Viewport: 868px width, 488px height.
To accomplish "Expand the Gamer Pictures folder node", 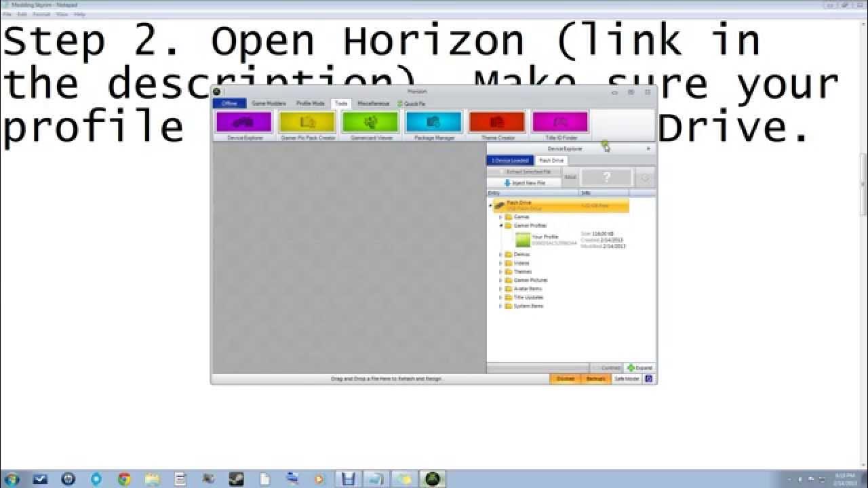I will point(500,280).
